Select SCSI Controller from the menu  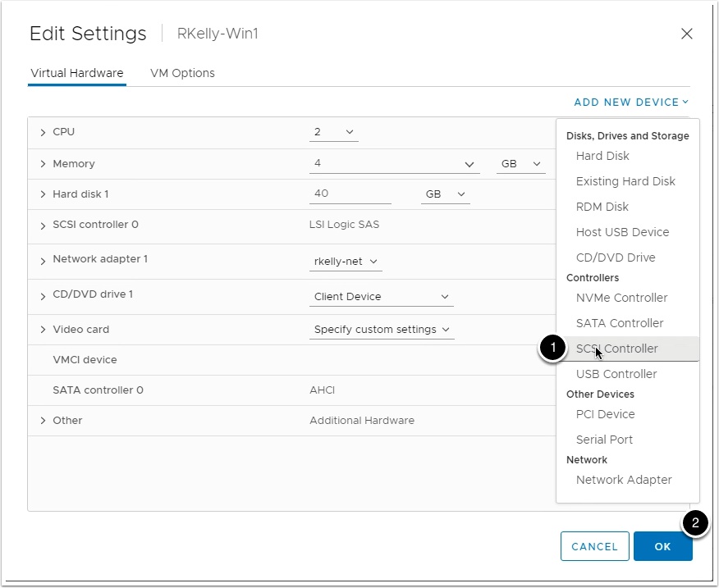[x=628, y=349]
